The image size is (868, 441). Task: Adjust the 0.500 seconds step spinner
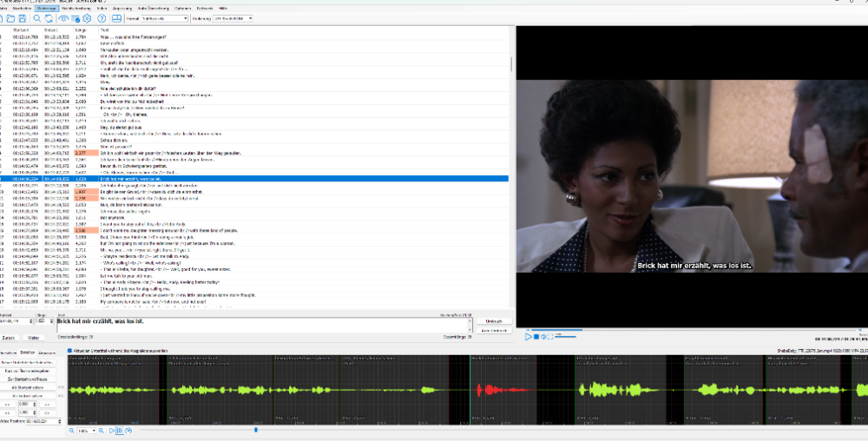(x=35, y=405)
